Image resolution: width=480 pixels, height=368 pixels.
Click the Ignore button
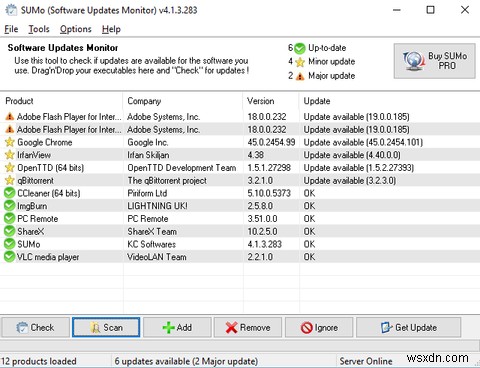coord(319,327)
